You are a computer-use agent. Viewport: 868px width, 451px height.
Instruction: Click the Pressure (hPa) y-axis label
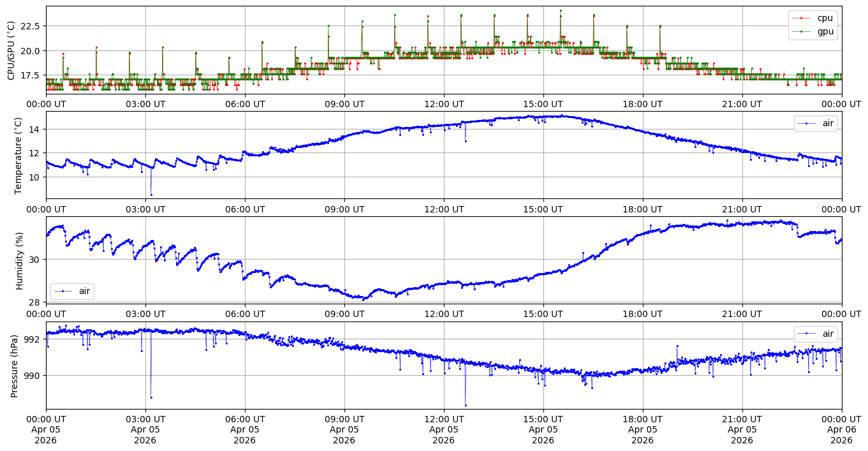pos(15,366)
